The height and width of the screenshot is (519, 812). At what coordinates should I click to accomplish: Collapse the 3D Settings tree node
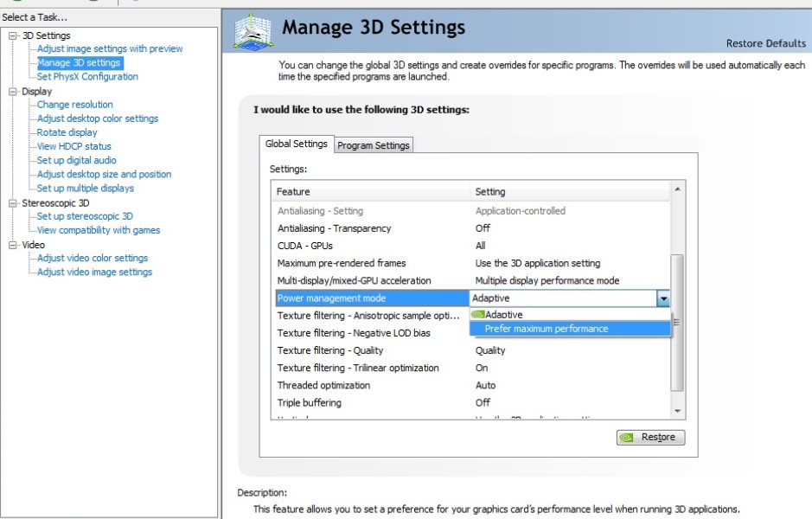pyautogui.click(x=13, y=35)
